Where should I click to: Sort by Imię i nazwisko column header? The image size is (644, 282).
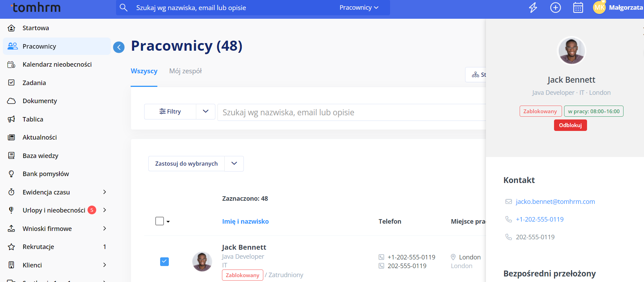pyautogui.click(x=245, y=222)
